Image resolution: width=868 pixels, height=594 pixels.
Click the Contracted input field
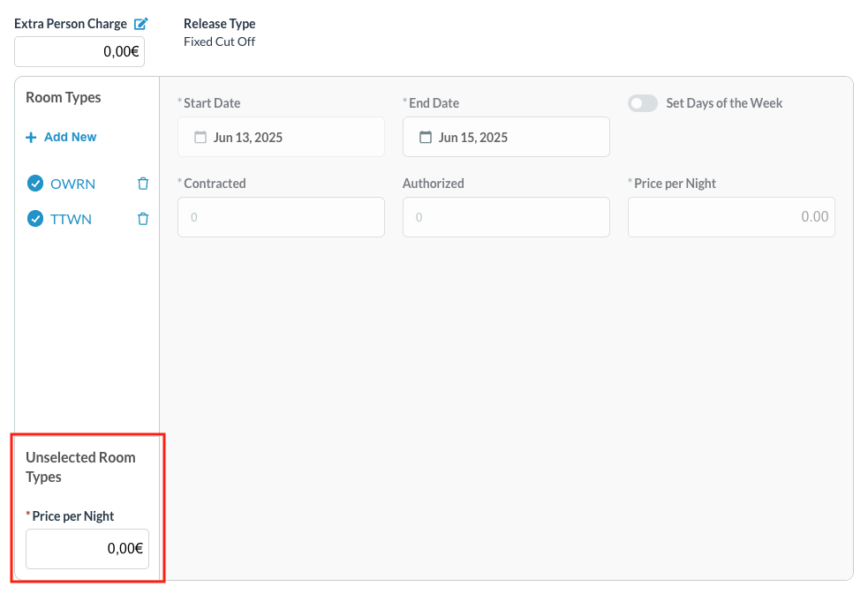pyautogui.click(x=281, y=216)
